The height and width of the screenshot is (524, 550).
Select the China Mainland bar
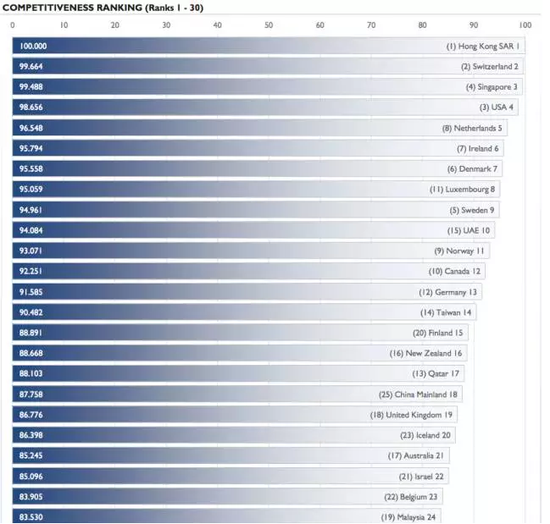click(x=237, y=394)
